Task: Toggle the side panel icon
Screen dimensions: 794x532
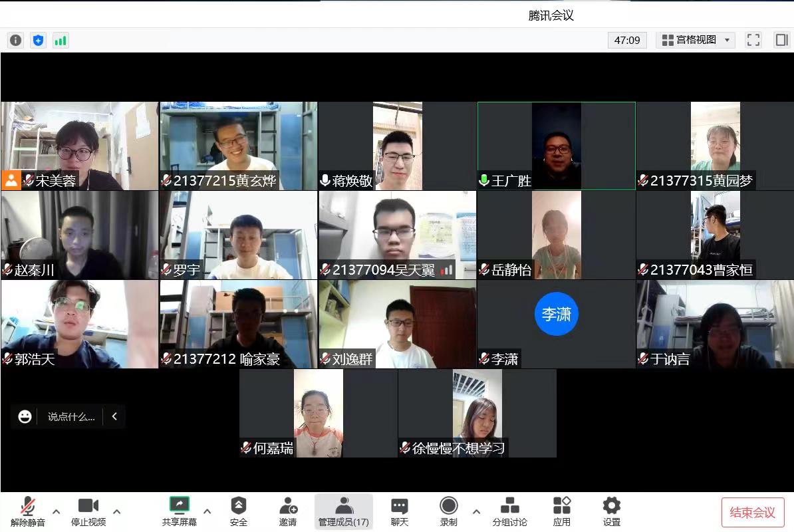Action: tap(781, 40)
